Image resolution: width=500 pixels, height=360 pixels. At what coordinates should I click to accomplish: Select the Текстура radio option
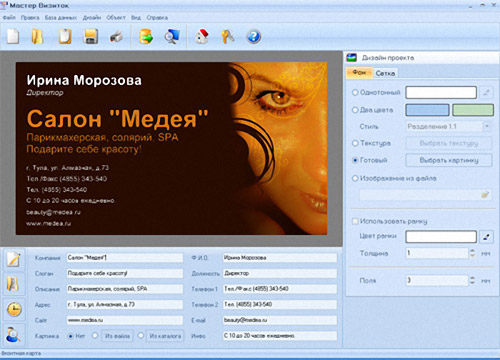(x=355, y=143)
